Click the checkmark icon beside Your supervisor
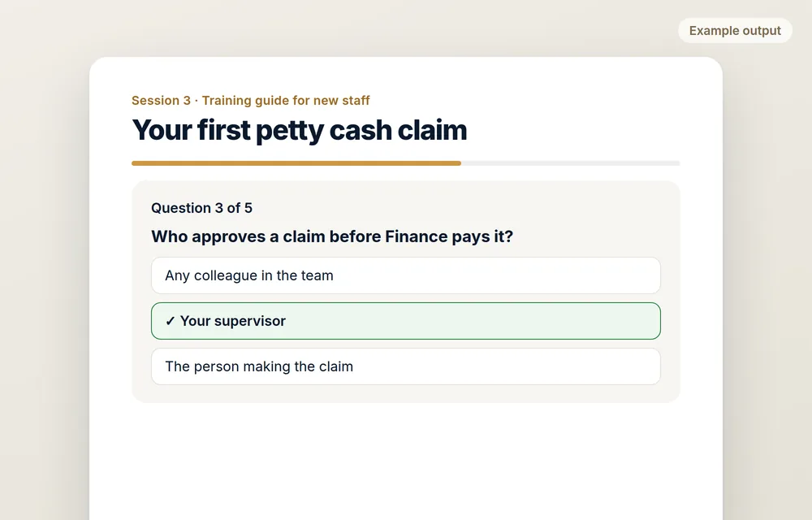The width and height of the screenshot is (812, 520). tap(170, 321)
